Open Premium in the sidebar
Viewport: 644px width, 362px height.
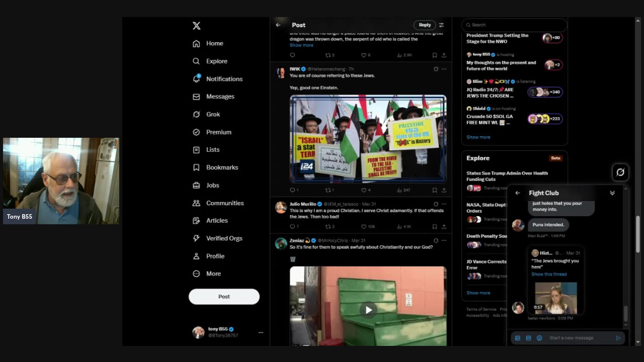(x=212, y=132)
